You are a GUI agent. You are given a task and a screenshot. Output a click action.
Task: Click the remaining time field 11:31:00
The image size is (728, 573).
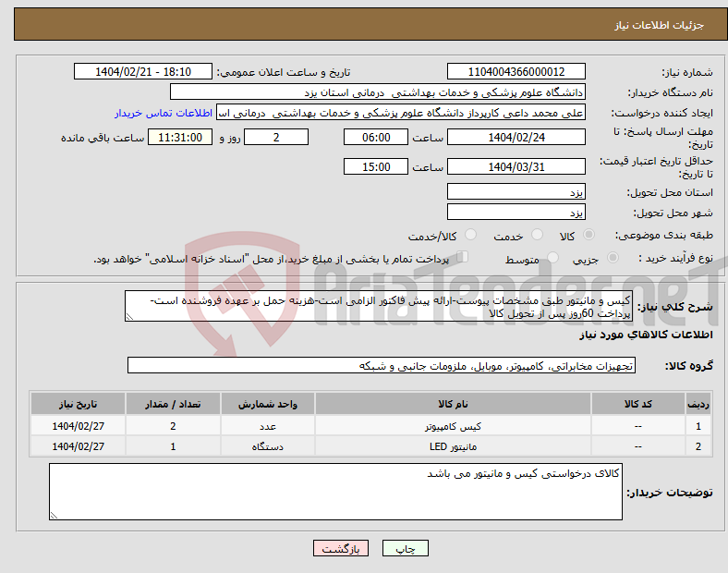click(x=179, y=138)
